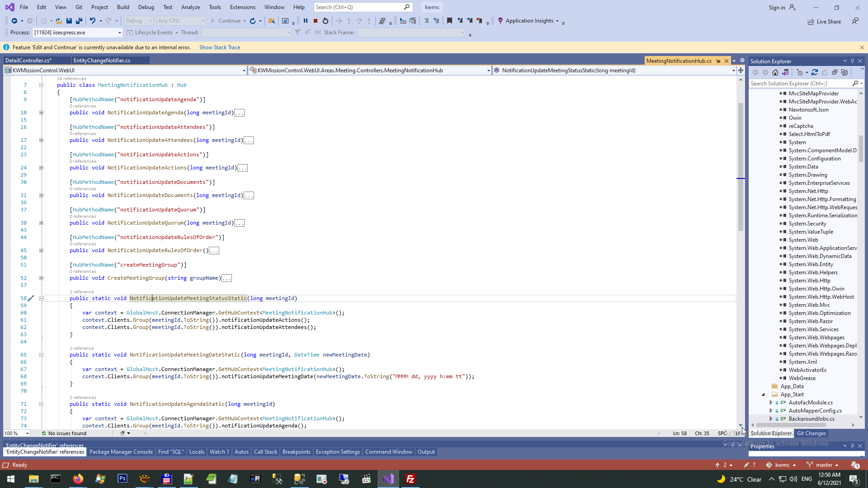Expand the collapsed NotificationUpdateAgenda method outline

tap(41, 113)
